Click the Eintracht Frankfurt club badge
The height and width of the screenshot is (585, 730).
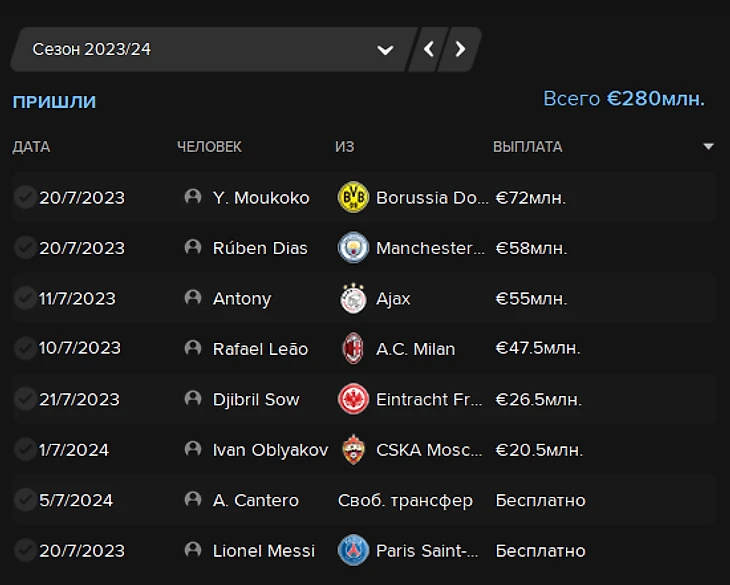pyautogui.click(x=353, y=399)
